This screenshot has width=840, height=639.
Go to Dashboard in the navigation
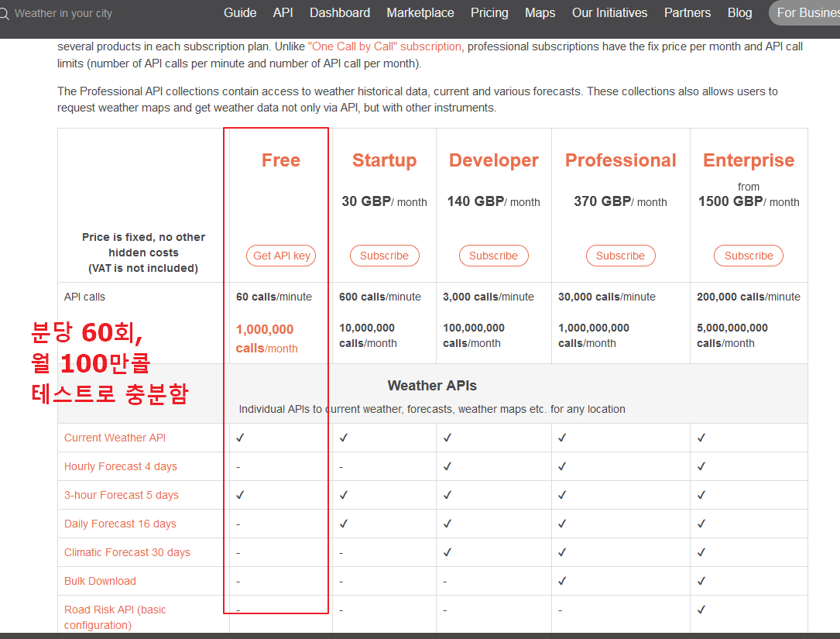pyautogui.click(x=340, y=13)
